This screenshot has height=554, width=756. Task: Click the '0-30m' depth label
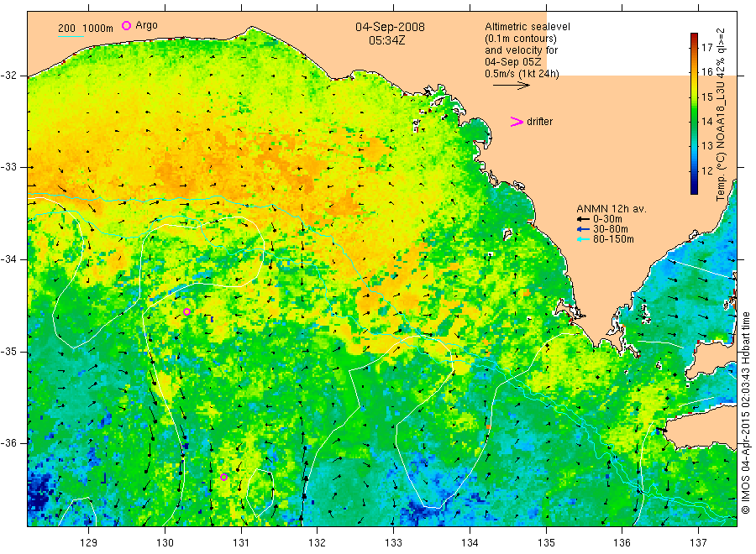607,219
